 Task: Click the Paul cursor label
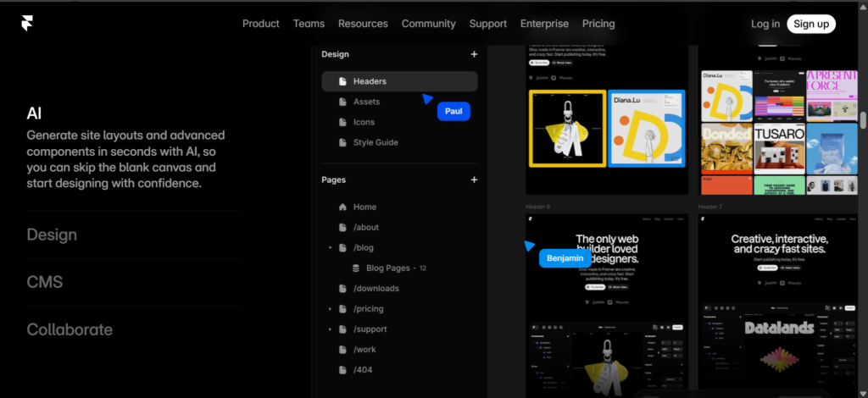pos(453,111)
